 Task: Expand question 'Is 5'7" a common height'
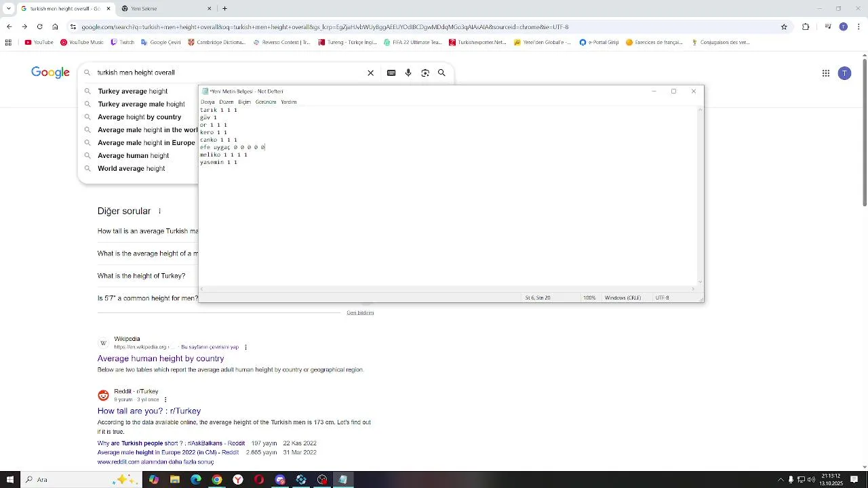point(148,298)
